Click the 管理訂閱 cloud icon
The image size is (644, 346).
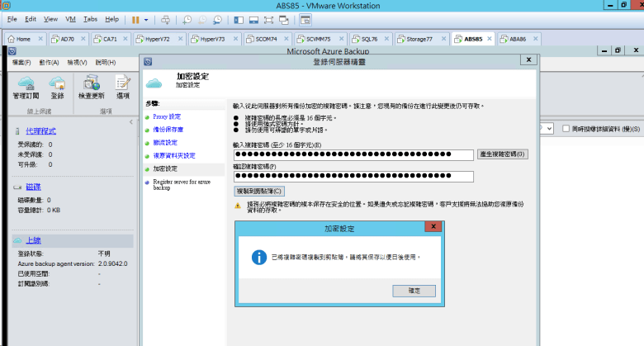[x=26, y=83]
